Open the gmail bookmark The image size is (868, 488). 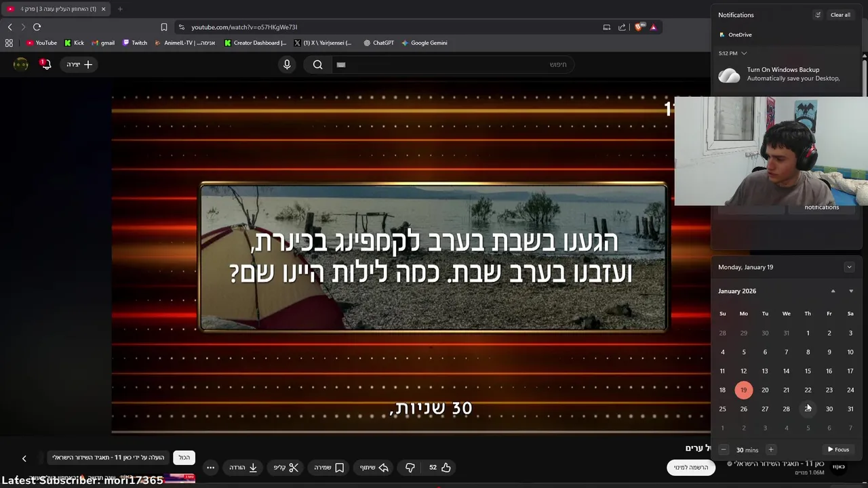click(103, 43)
